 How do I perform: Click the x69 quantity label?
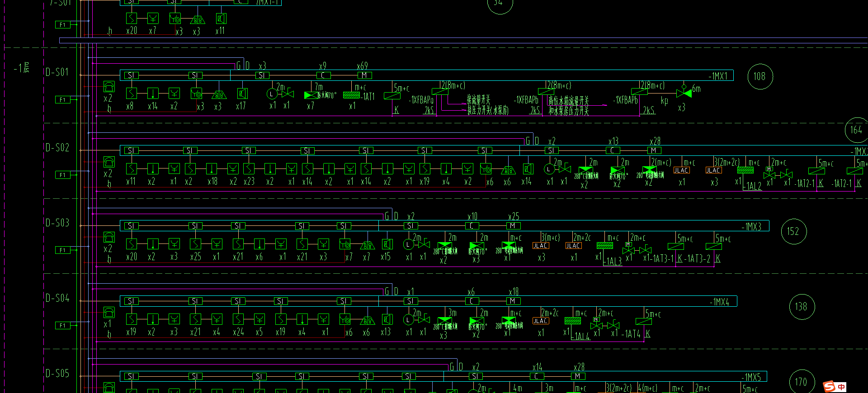pyautogui.click(x=362, y=66)
